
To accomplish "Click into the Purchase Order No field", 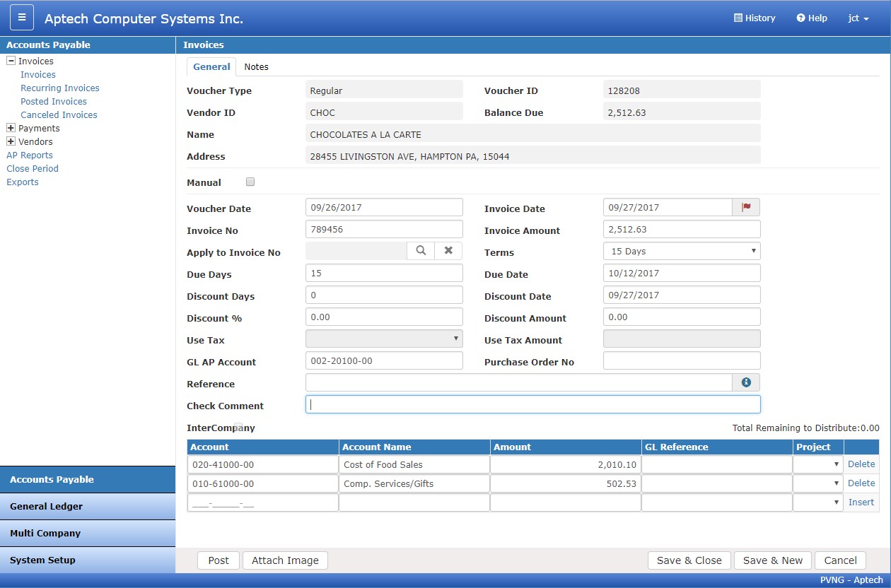I will (x=681, y=360).
